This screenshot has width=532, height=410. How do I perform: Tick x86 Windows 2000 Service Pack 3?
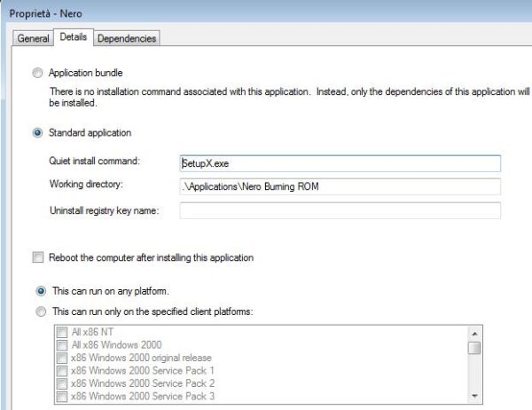[62, 396]
